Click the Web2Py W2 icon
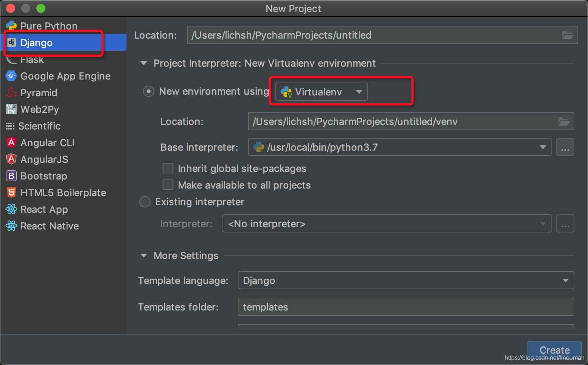 tap(11, 109)
